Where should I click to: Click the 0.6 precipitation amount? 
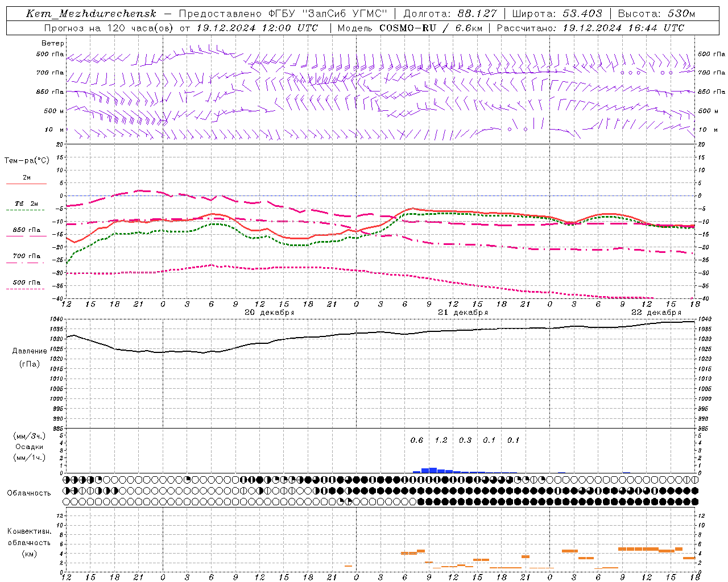(417, 440)
